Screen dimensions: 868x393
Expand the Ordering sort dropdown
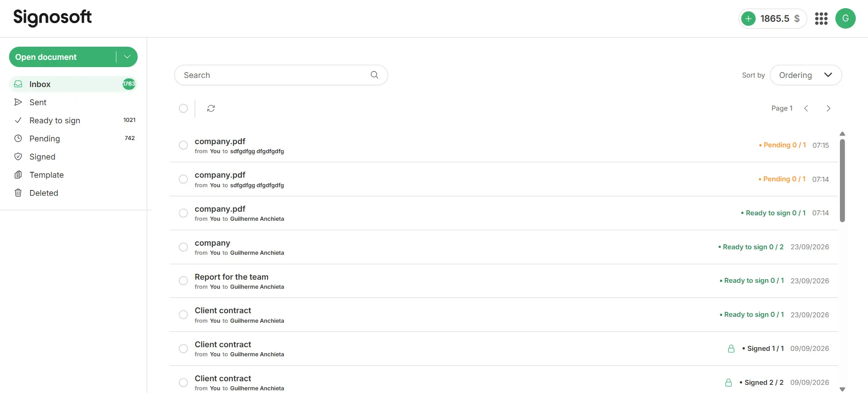(806, 75)
